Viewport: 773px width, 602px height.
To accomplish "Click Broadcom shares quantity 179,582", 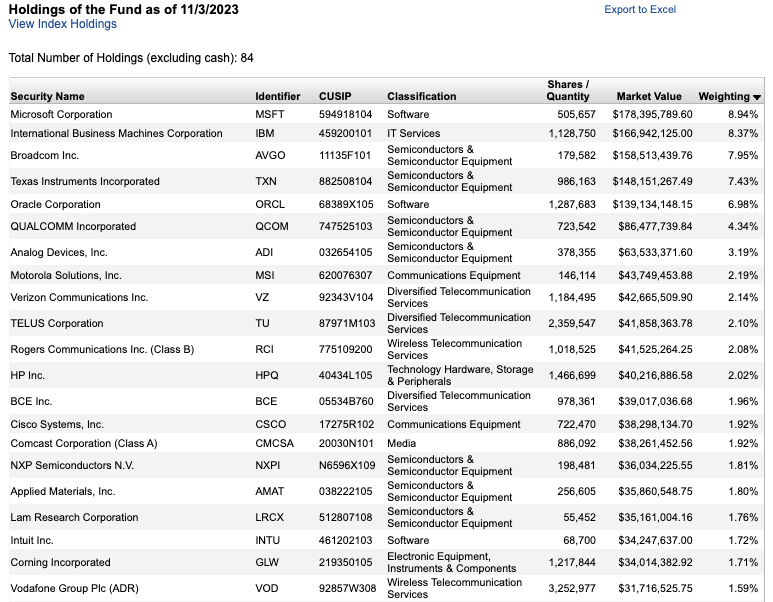I will (576, 155).
